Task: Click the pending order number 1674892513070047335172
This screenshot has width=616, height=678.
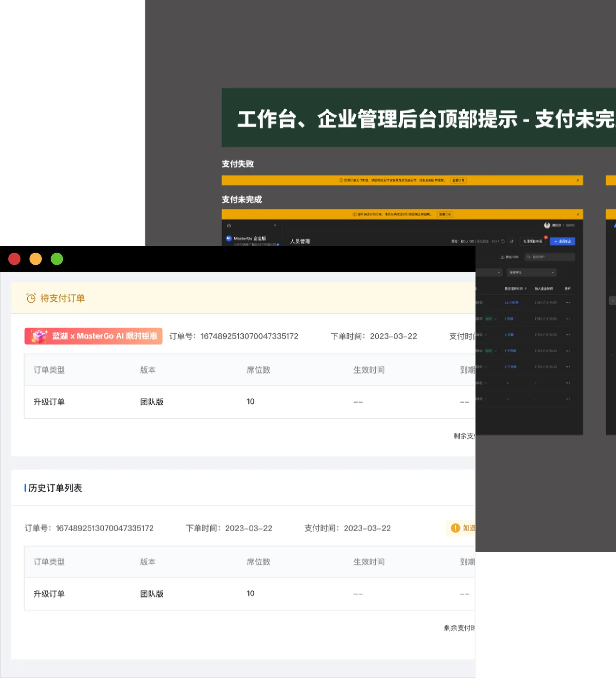Action: click(249, 336)
